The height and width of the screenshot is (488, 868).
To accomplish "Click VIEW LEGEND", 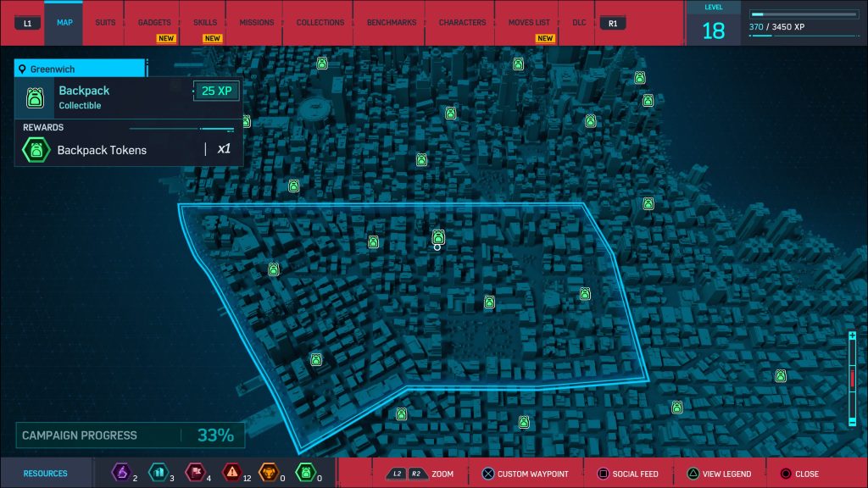I will click(726, 474).
